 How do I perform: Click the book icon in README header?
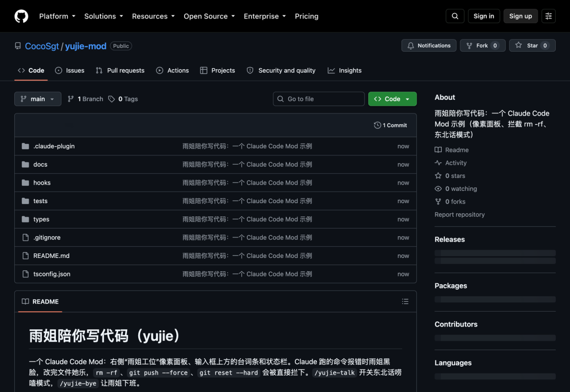point(25,302)
